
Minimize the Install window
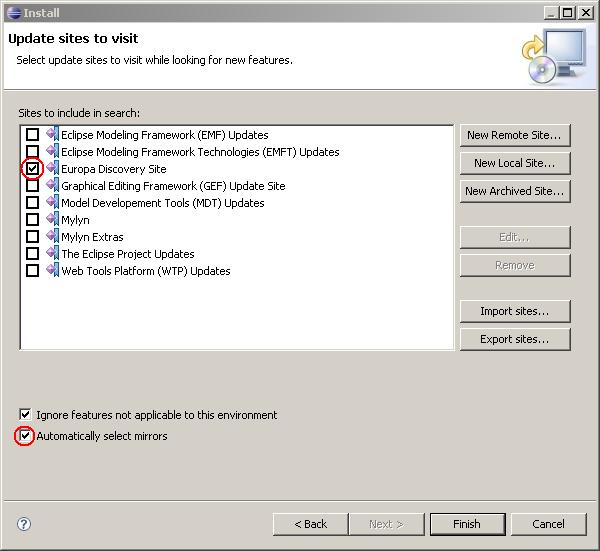(x=551, y=13)
